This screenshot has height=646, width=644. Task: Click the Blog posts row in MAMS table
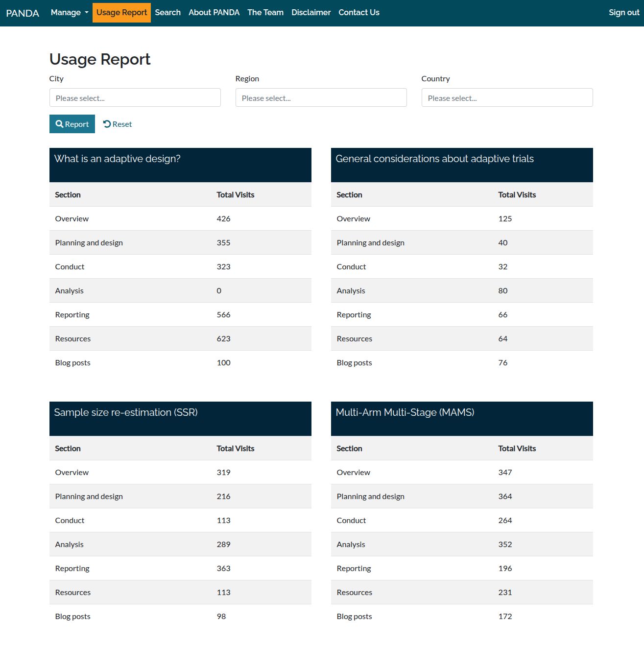[x=354, y=616]
